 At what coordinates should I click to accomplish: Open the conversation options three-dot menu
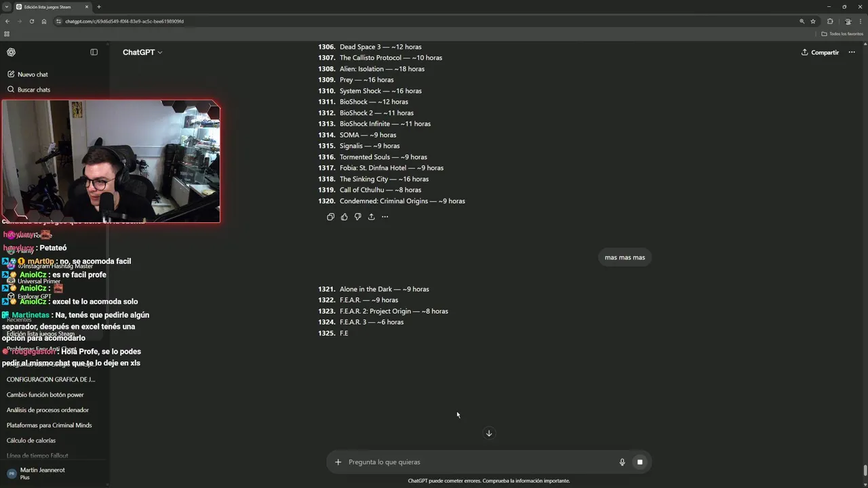(x=852, y=52)
